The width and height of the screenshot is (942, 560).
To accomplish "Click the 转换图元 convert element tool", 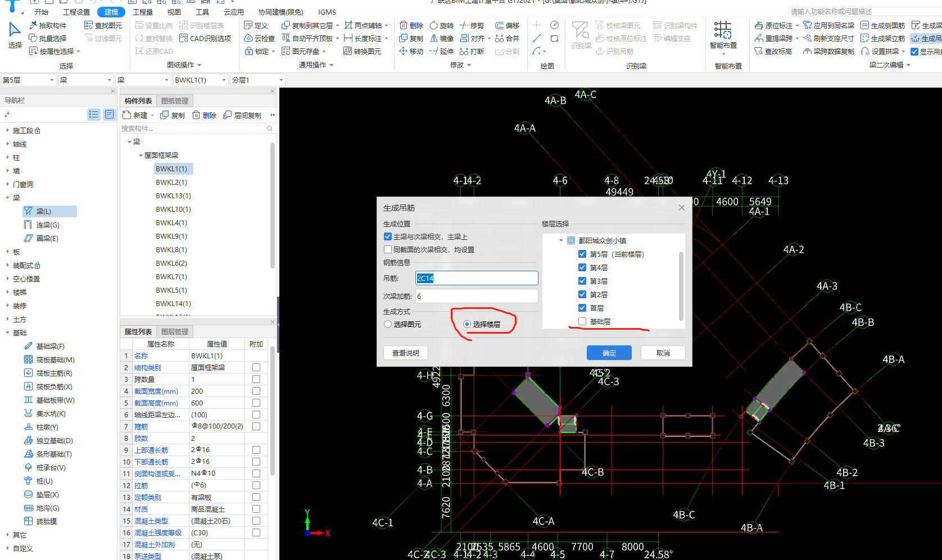I will pos(362,51).
